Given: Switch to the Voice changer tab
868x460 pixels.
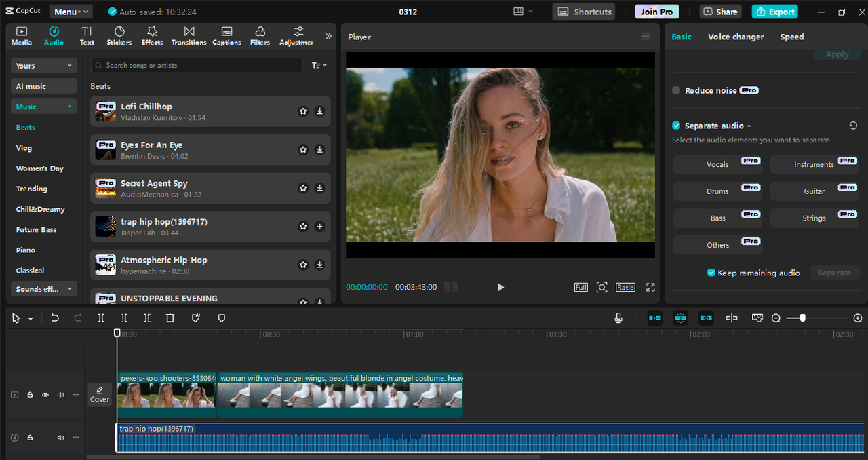Looking at the screenshot, I should click(x=736, y=37).
